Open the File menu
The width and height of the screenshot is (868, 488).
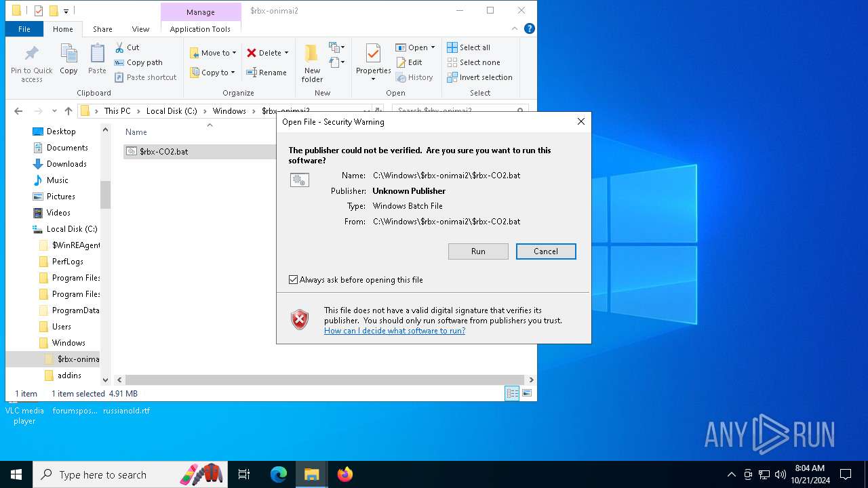(x=24, y=29)
